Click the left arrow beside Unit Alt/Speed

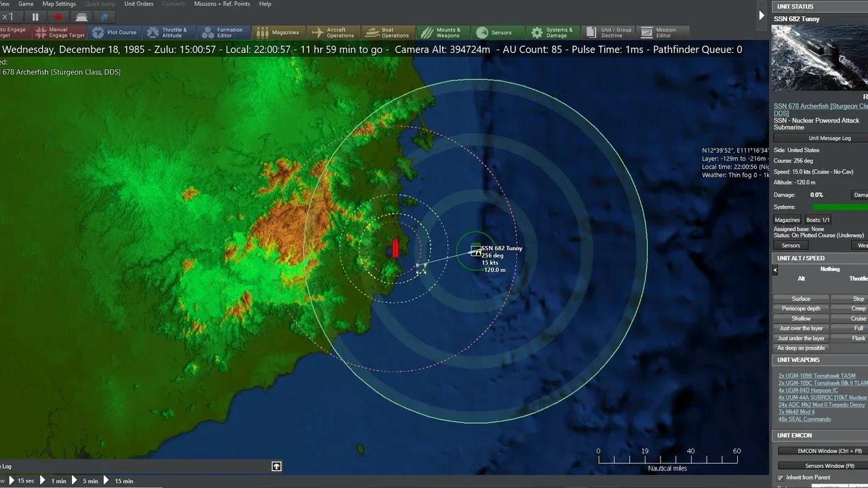pyautogui.click(x=776, y=270)
